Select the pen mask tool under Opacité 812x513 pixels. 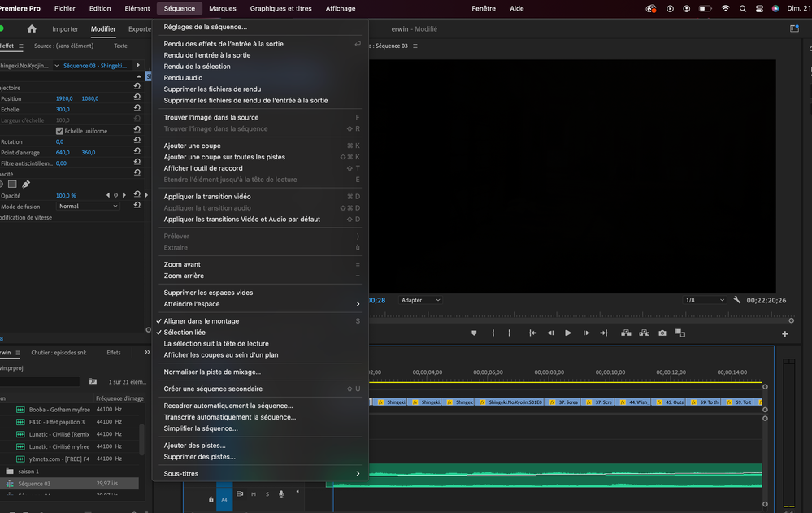pyautogui.click(x=26, y=184)
